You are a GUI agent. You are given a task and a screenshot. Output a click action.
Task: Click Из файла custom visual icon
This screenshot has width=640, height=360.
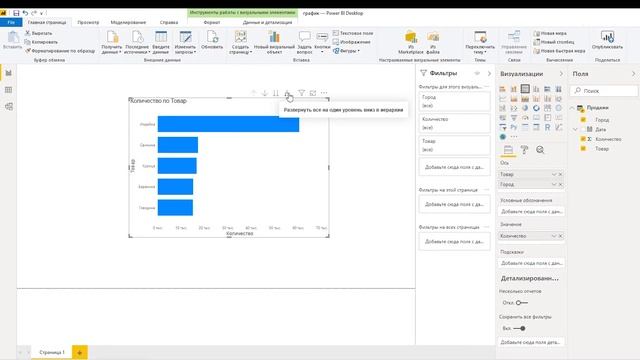433,37
